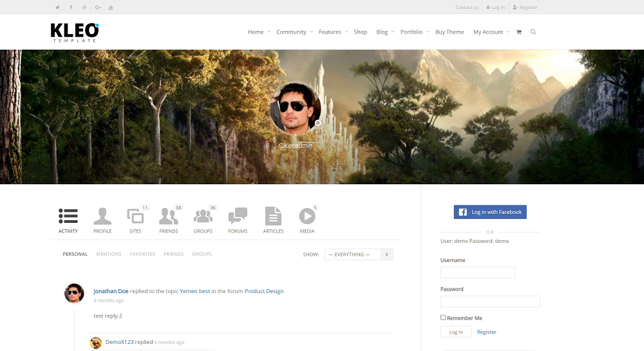
Task: Click the YouTube icon in top bar
Action: click(x=111, y=7)
